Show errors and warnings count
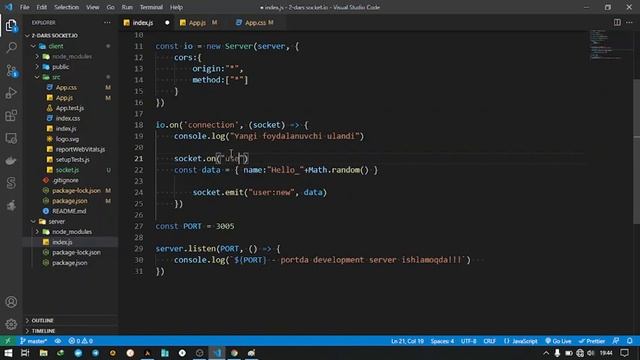This screenshot has width=640, height=360. 80,341
